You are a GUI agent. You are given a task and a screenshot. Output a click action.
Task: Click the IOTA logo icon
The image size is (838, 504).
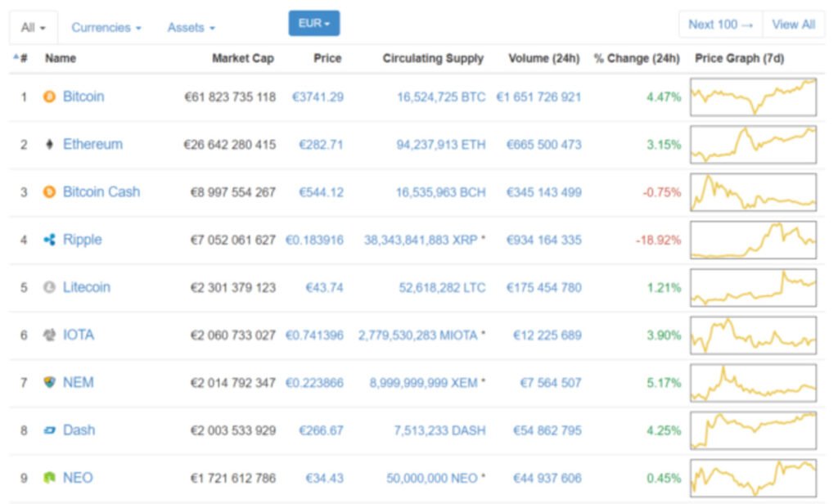[49, 335]
